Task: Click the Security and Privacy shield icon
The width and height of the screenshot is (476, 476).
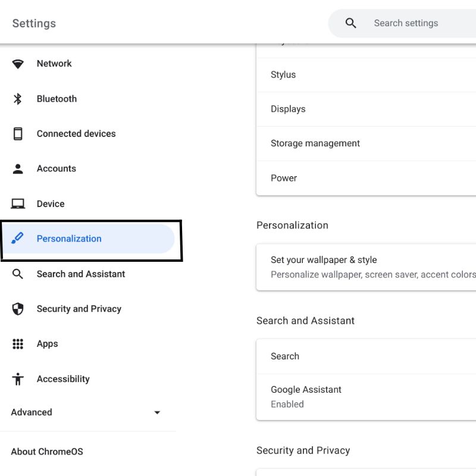Action: (18, 309)
